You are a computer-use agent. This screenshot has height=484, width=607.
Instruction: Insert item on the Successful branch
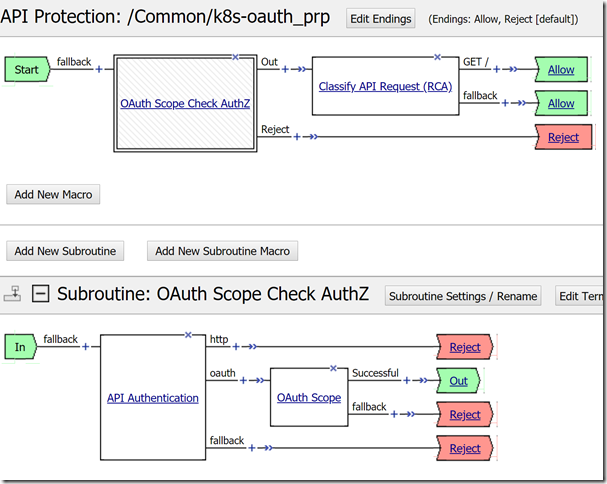(407, 380)
